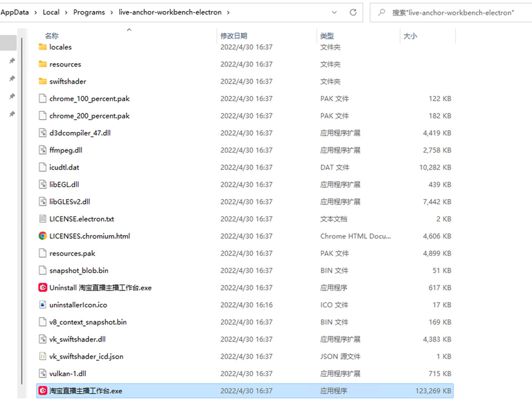Click the Uninstall 淘宝直播主播工作台.exe icon
The width and height of the screenshot is (532, 400).
[x=43, y=288]
